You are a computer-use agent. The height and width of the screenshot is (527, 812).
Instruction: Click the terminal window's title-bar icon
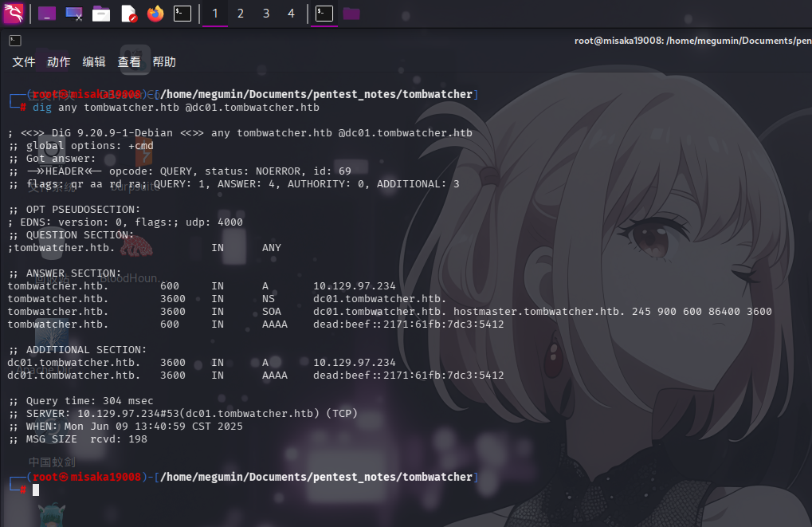tap(15, 41)
